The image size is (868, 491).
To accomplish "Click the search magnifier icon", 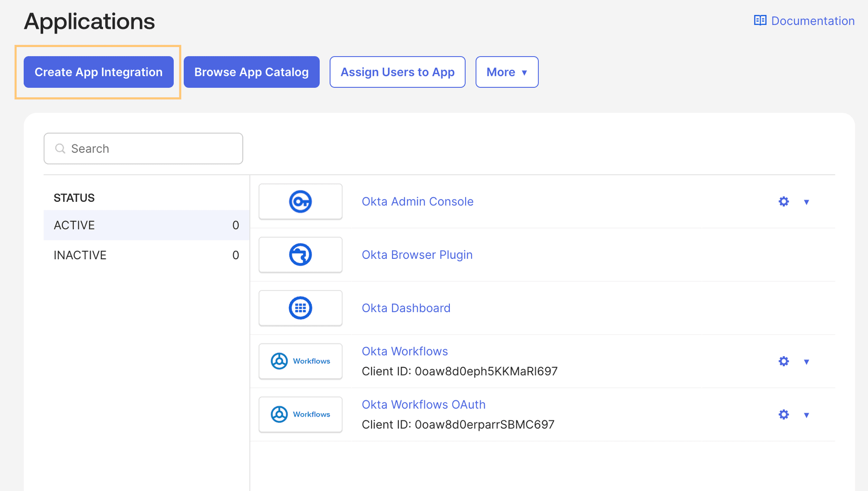I will [60, 148].
